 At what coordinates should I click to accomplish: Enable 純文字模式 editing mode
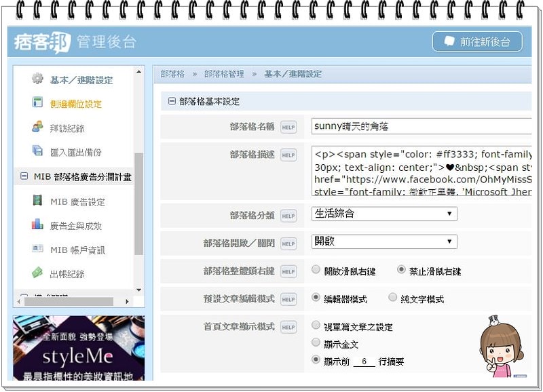click(x=392, y=296)
